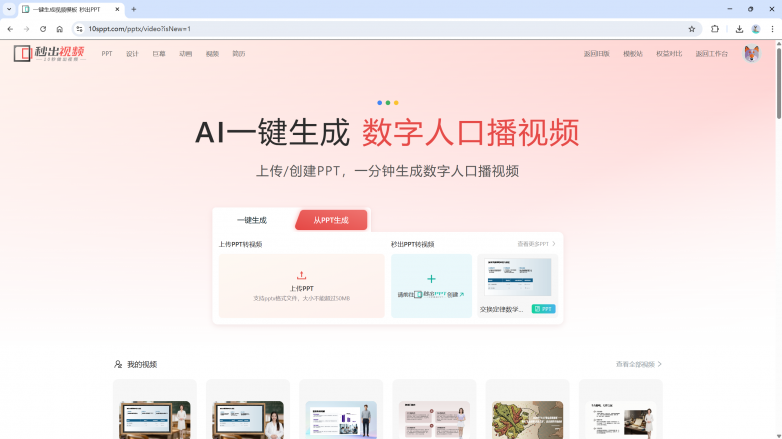Click the plus icon to create PPT
Screen dimensions: 782x439
pyautogui.click(x=431, y=279)
